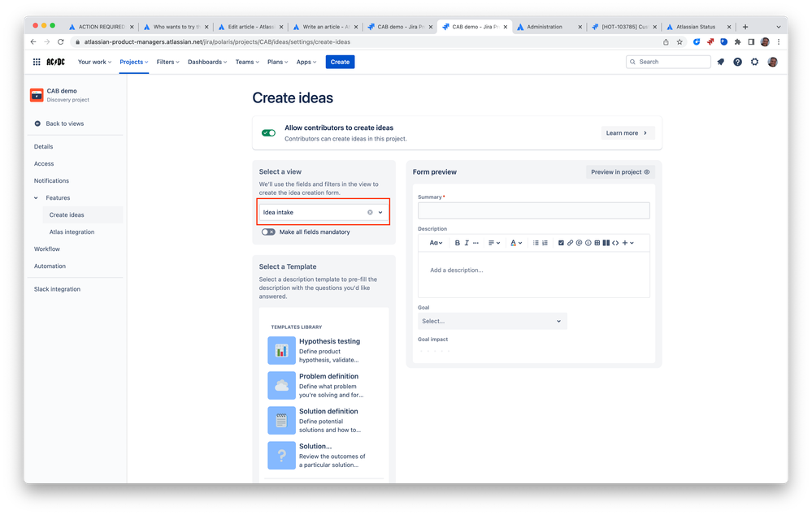Viewport: 812px width, 515px height.
Task: Click the Jira Search box
Action: click(668, 62)
